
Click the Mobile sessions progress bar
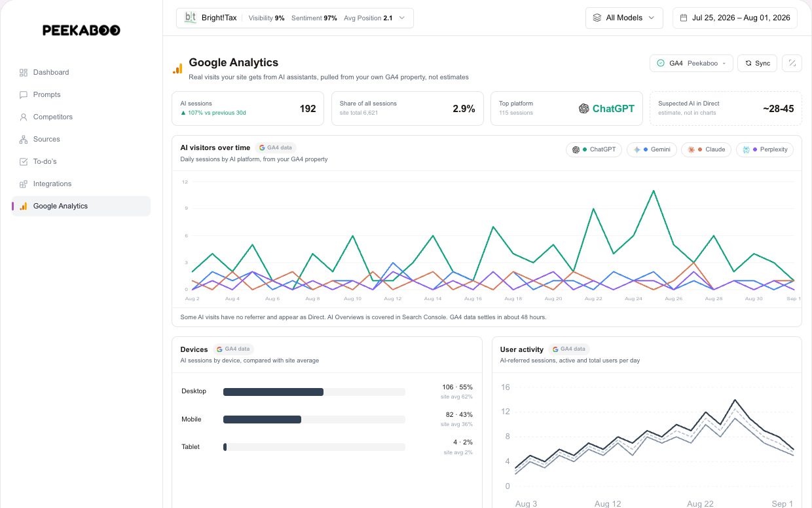pos(314,420)
